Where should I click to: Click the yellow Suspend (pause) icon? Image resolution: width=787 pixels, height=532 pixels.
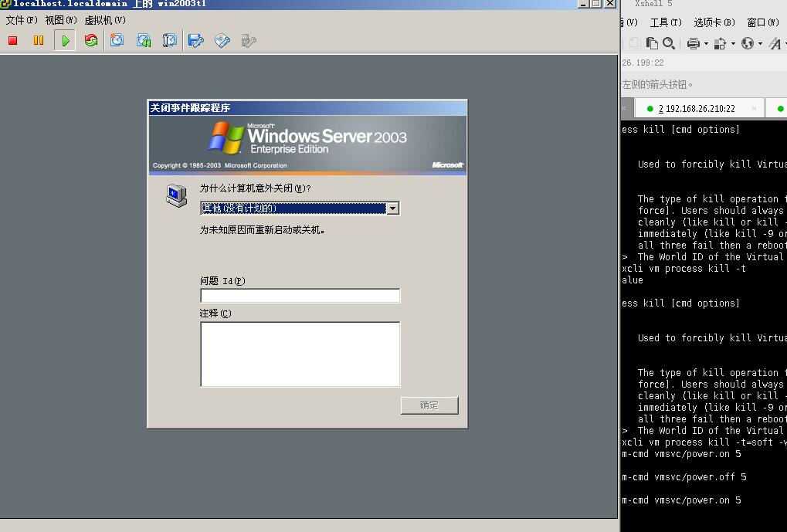coord(39,41)
